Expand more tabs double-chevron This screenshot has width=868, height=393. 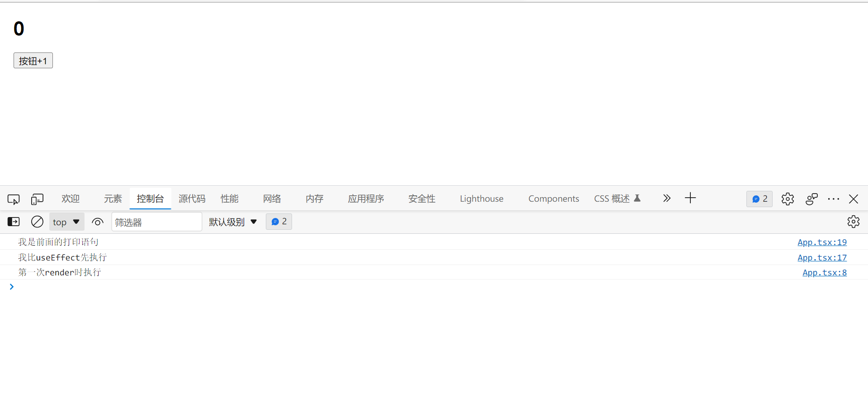tap(666, 198)
